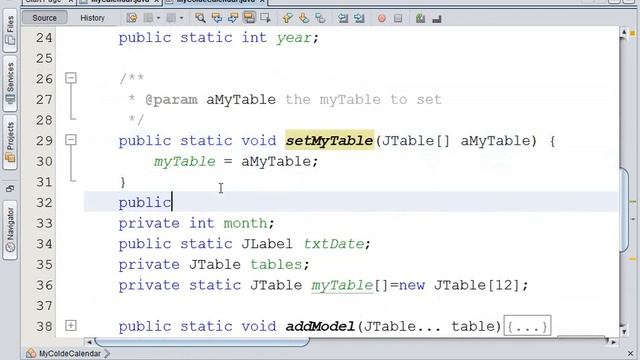Jump to Previous Bookmark
The width and height of the screenshot is (640, 360).
[x=287, y=18]
